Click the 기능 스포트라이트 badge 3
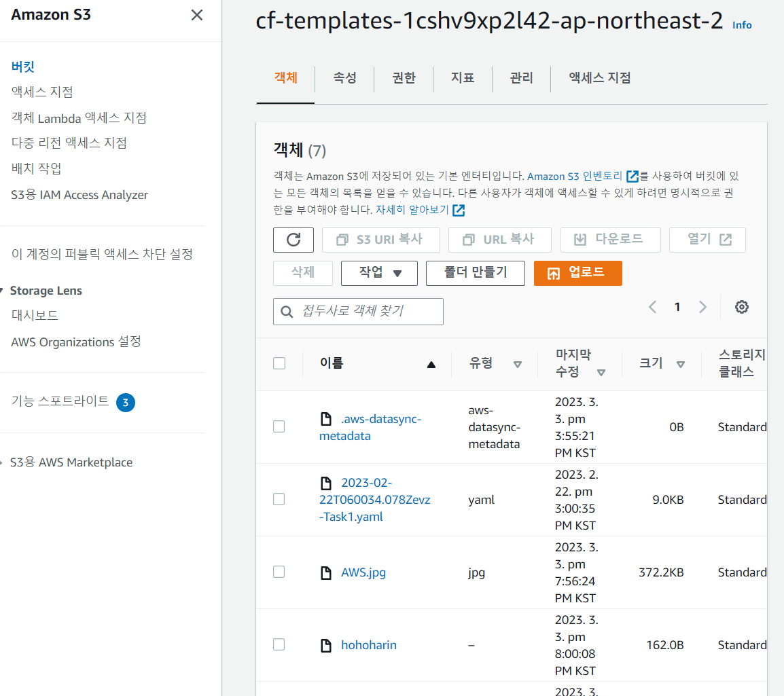The width and height of the screenshot is (784, 696). pyautogui.click(x=126, y=402)
